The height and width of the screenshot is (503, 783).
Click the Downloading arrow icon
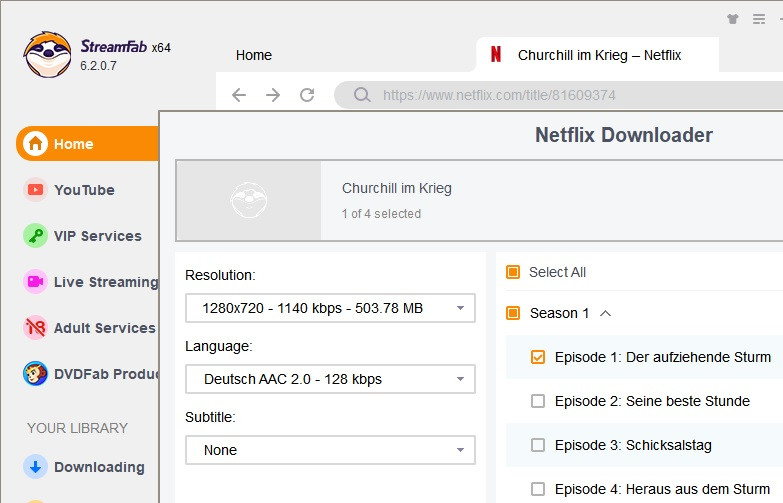(x=35, y=467)
